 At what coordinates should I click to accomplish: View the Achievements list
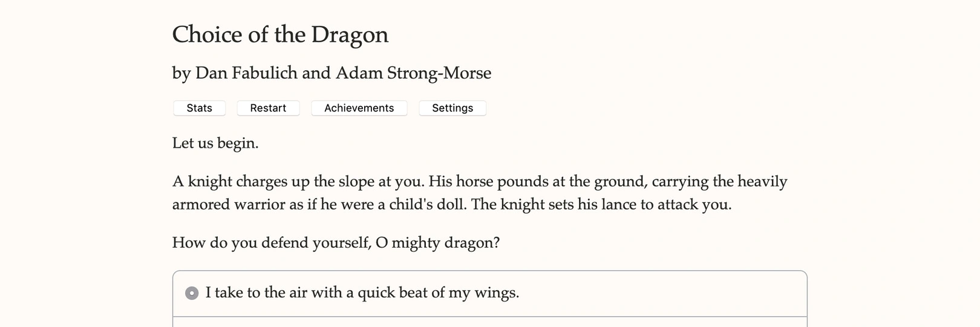click(359, 108)
